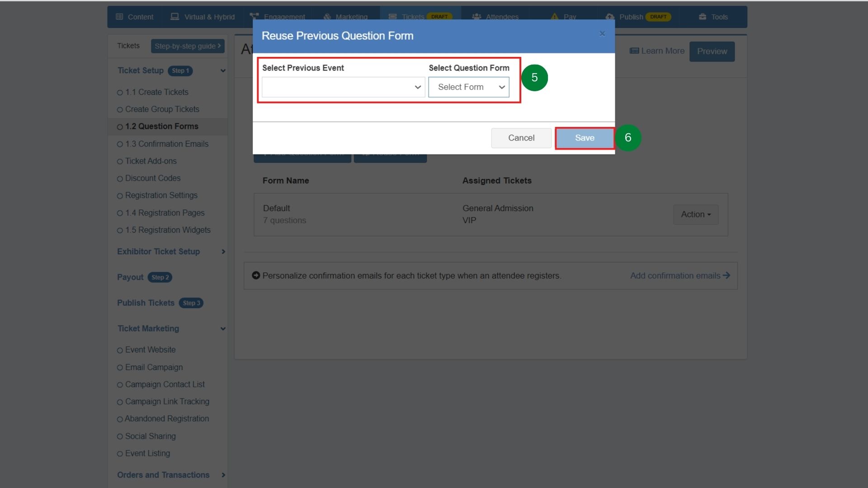Close the Reuse Previous Question Form dialog

tap(602, 33)
